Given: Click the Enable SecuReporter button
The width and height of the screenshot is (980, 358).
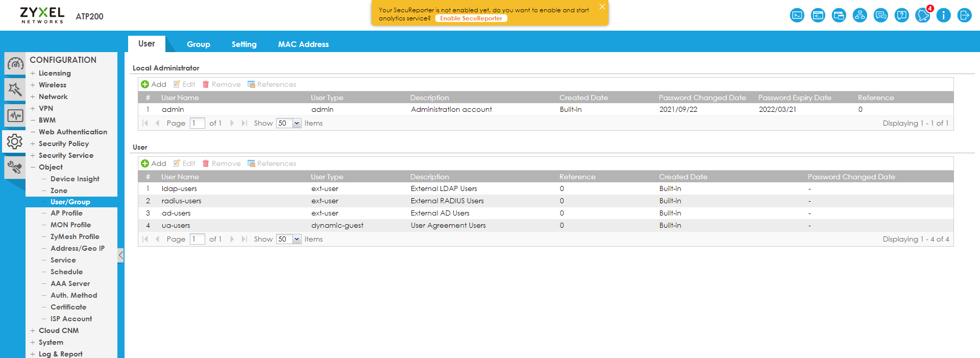Looking at the screenshot, I should click(x=471, y=18).
